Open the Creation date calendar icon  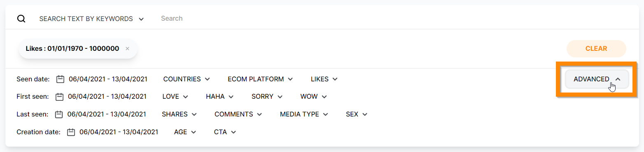pos(71,132)
